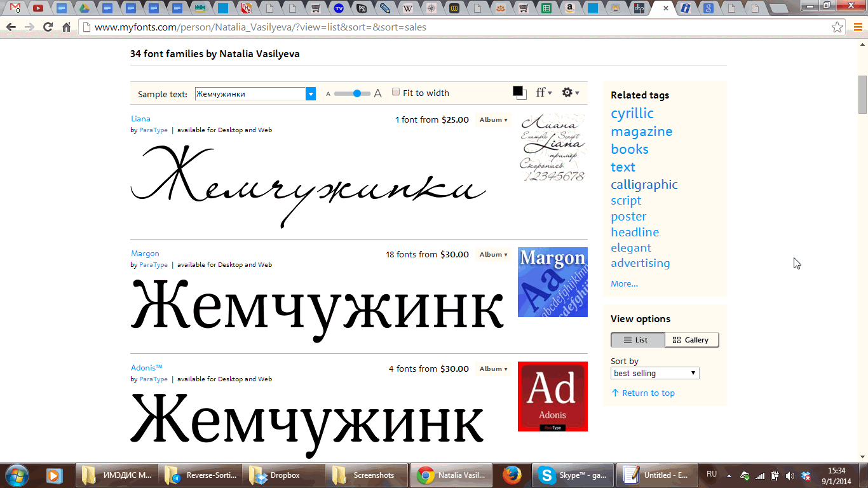
Task: Select the script related tag
Action: (626, 201)
